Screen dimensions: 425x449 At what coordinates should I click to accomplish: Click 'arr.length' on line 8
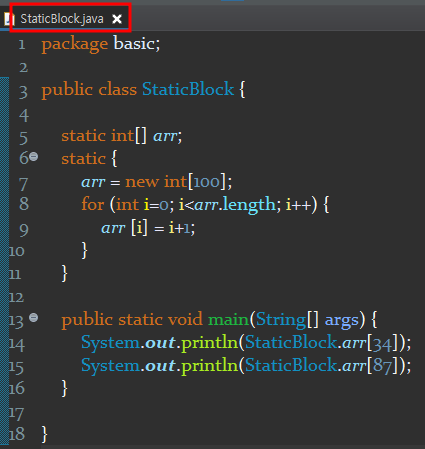pos(235,205)
